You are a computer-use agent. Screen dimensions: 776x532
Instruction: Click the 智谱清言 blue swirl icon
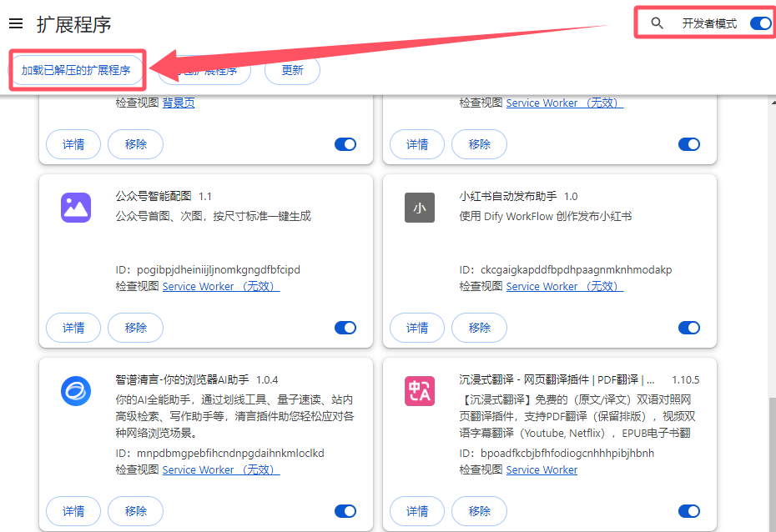pos(76,391)
